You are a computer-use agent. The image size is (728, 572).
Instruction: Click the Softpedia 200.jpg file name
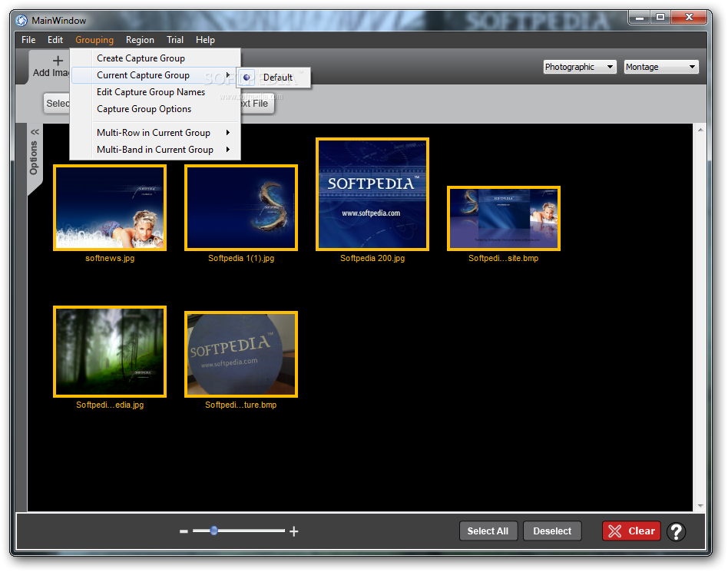(x=372, y=259)
